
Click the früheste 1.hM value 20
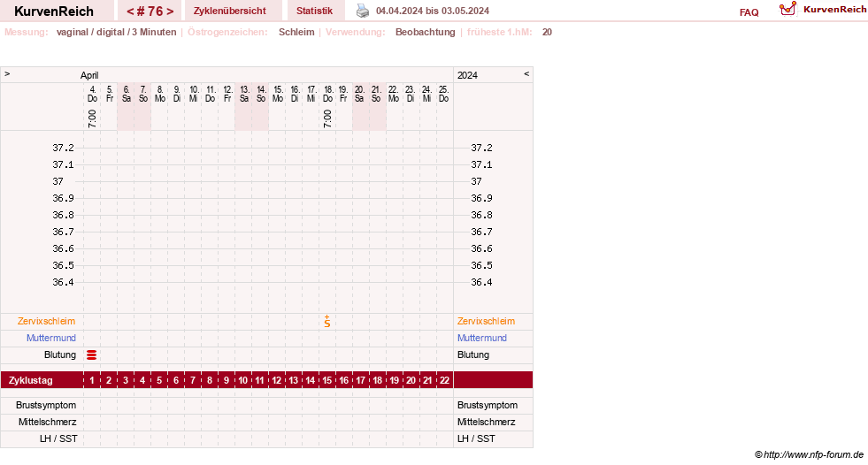[x=547, y=32]
